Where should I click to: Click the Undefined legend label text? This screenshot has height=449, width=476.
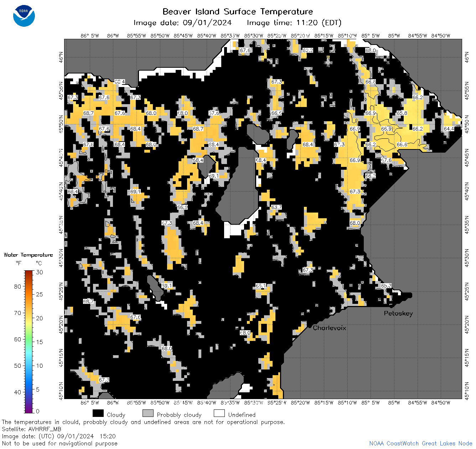[242, 415]
